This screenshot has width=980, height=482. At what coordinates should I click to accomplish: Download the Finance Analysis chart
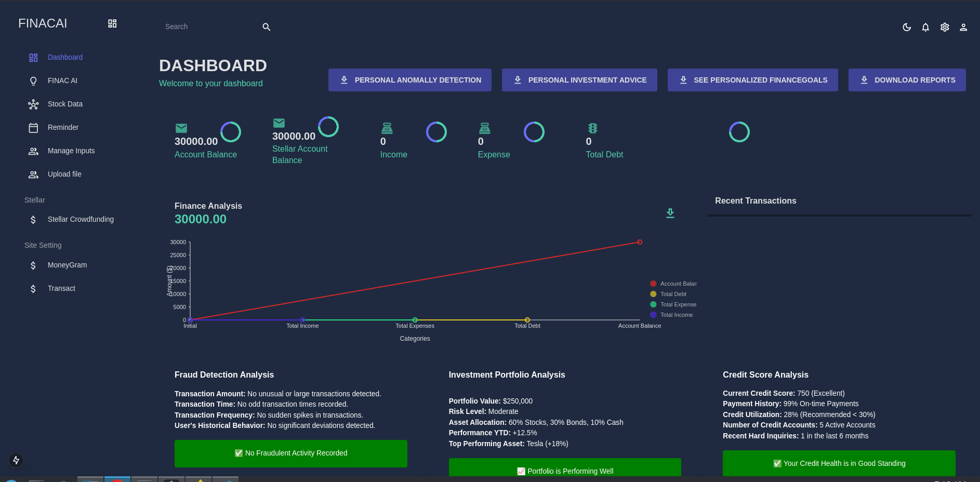[x=670, y=213]
